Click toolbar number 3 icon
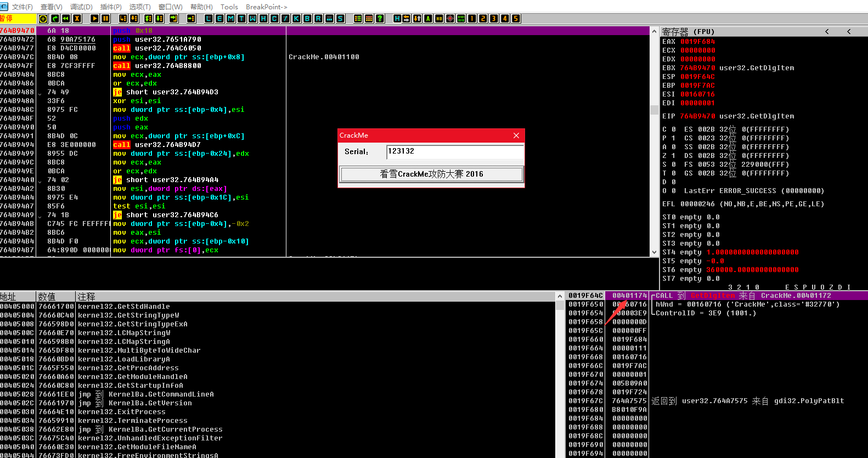The height and width of the screenshot is (458, 868). pyautogui.click(x=494, y=19)
